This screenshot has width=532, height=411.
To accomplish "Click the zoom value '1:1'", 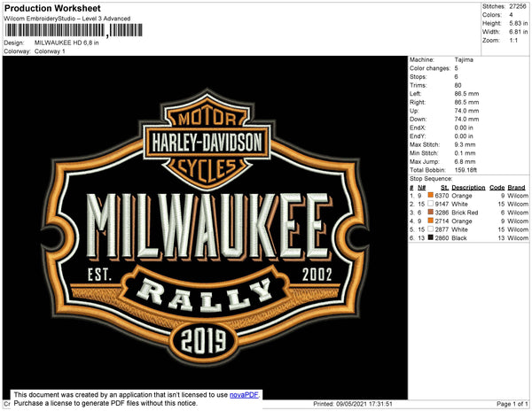I will point(513,41).
